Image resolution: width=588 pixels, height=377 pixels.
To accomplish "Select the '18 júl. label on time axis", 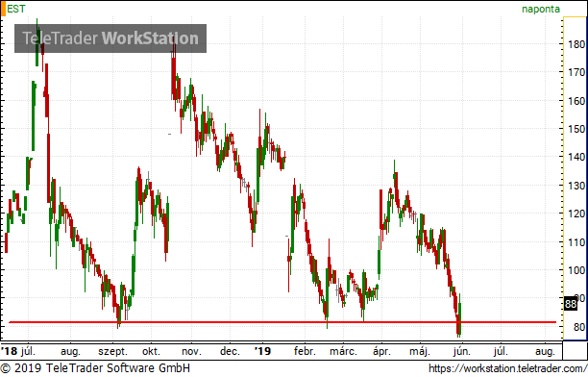I will click(x=18, y=351).
